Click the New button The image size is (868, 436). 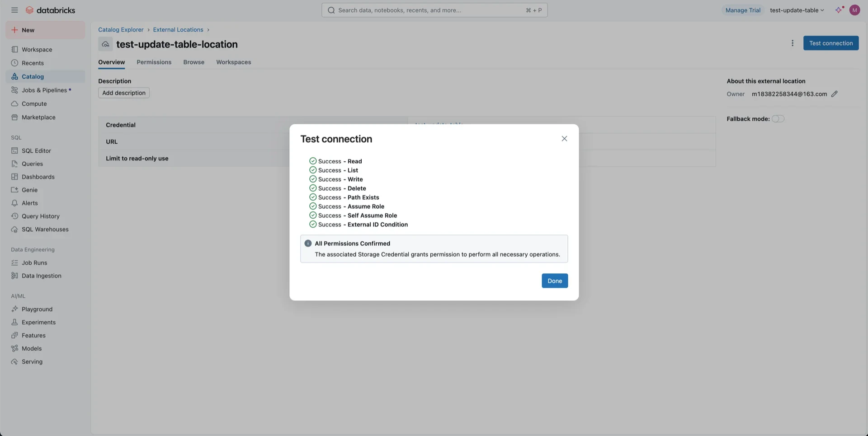tap(45, 30)
